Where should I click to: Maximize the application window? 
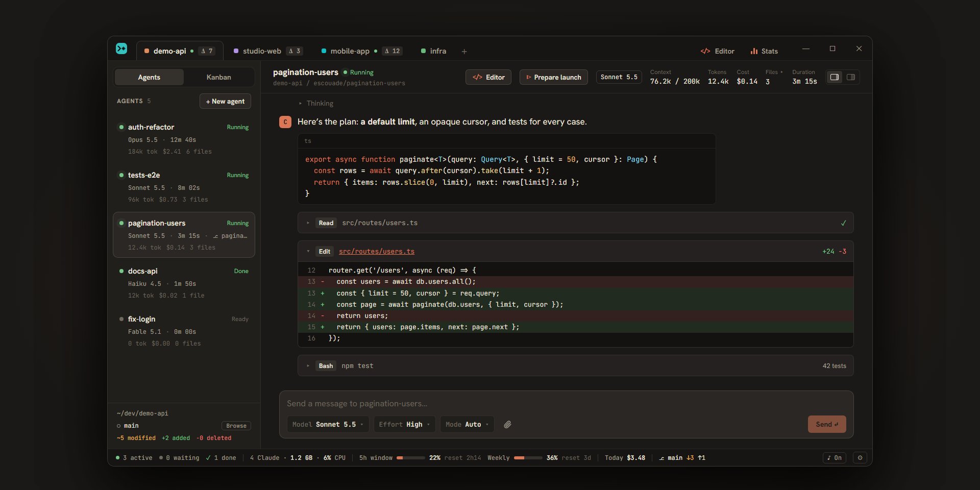(x=832, y=49)
